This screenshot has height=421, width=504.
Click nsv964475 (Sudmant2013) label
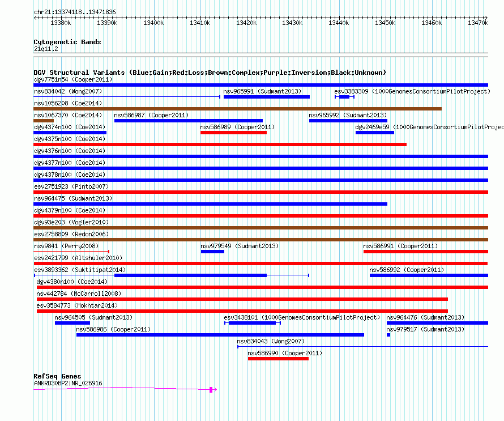[x=73, y=198]
